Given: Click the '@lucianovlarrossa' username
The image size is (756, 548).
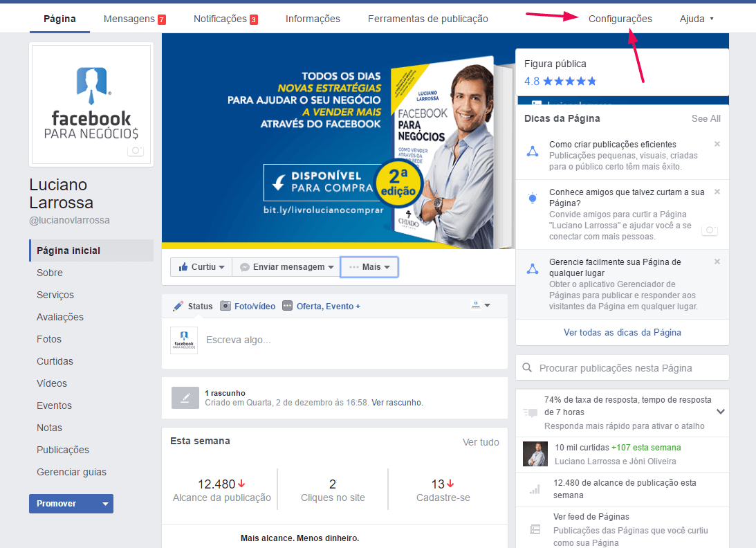Looking at the screenshot, I should 69,220.
